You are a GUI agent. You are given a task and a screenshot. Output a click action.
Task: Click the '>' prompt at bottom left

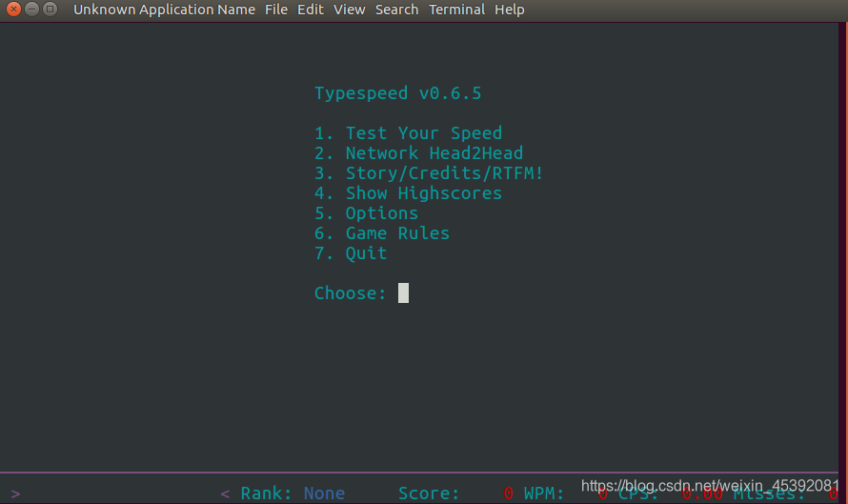[15, 494]
